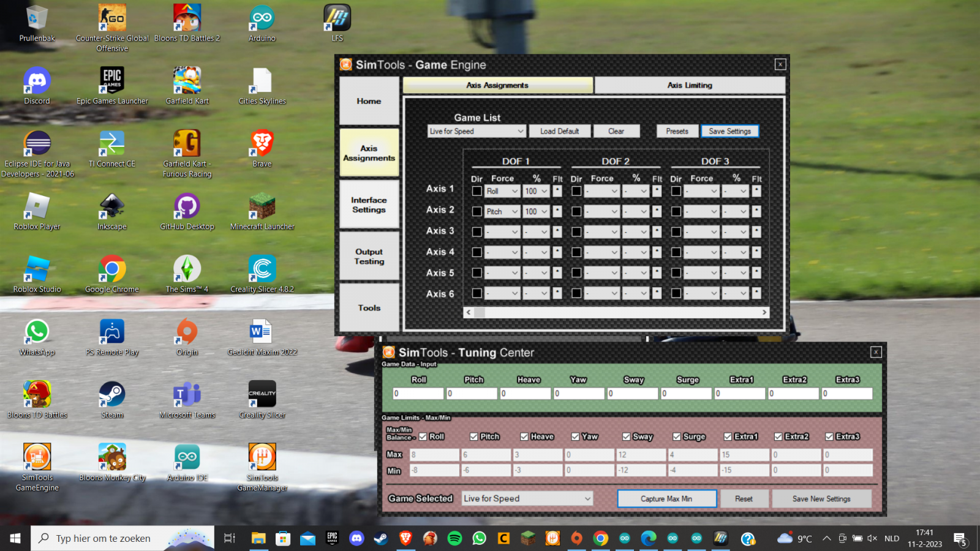Screen dimensions: 980x551
Task: Open the Brave browser desktop icon
Action: pyautogui.click(x=262, y=148)
